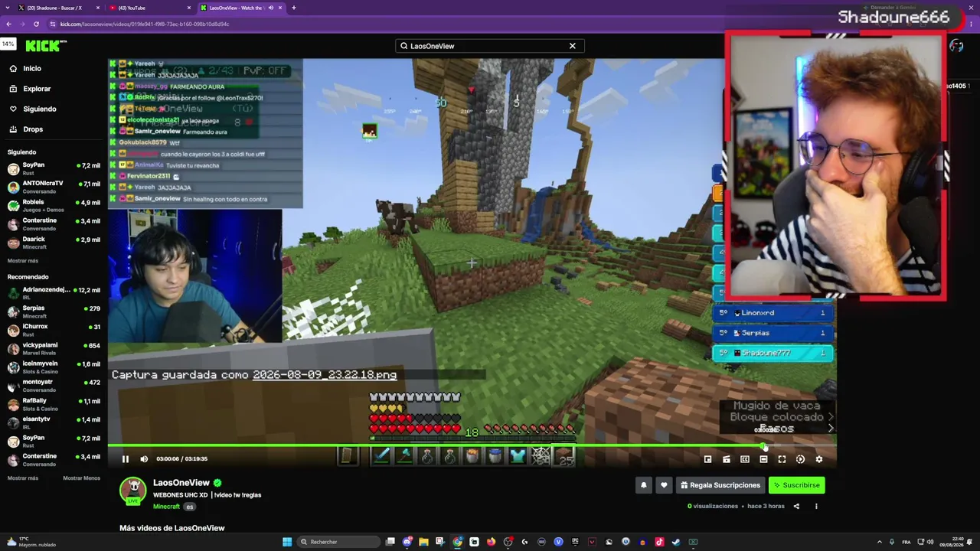Open vickypalami channel in the sidebar
980x551 pixels.
[54, 348]
